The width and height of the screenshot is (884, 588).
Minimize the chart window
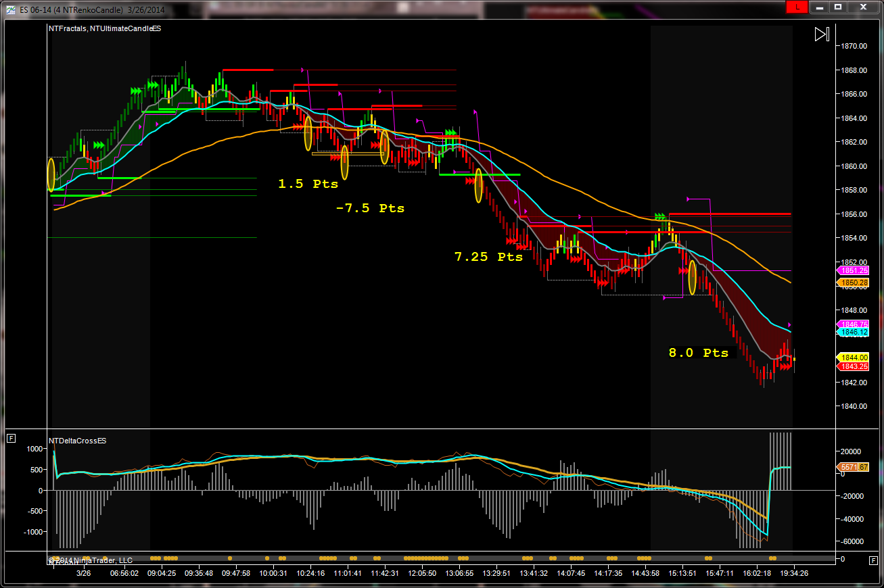click(x=820, y=7)
